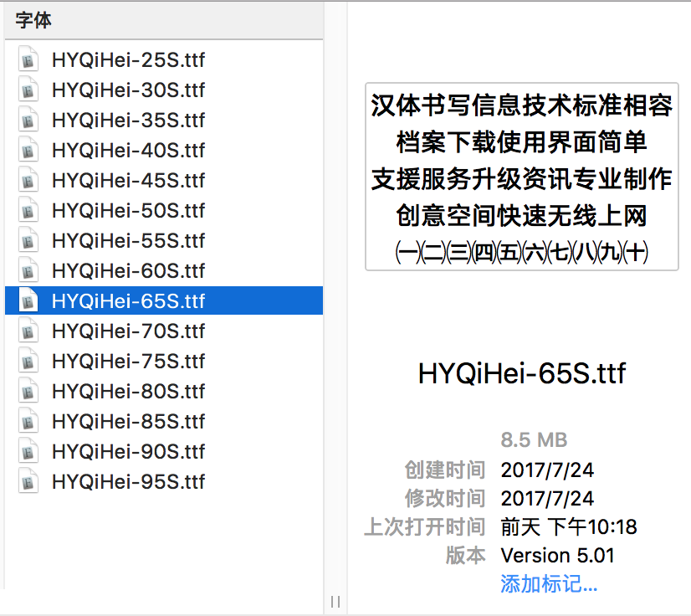Image resolution: width=691 pixels, height=616 pixels.
Task: Select file name HYQiHei-85S.ttf in list
Action: [x=128, y=422]
